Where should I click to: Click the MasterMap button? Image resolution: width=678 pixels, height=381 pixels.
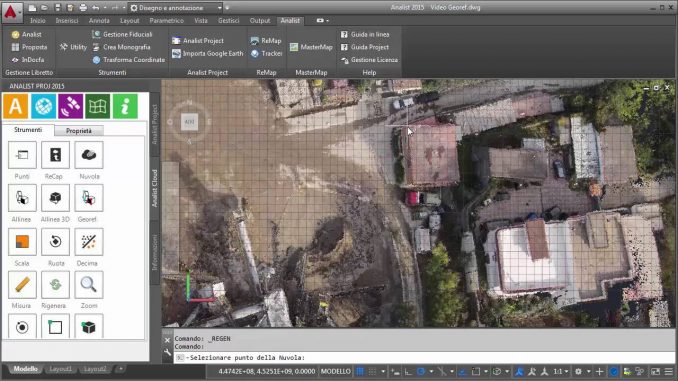tap(311, 47)
